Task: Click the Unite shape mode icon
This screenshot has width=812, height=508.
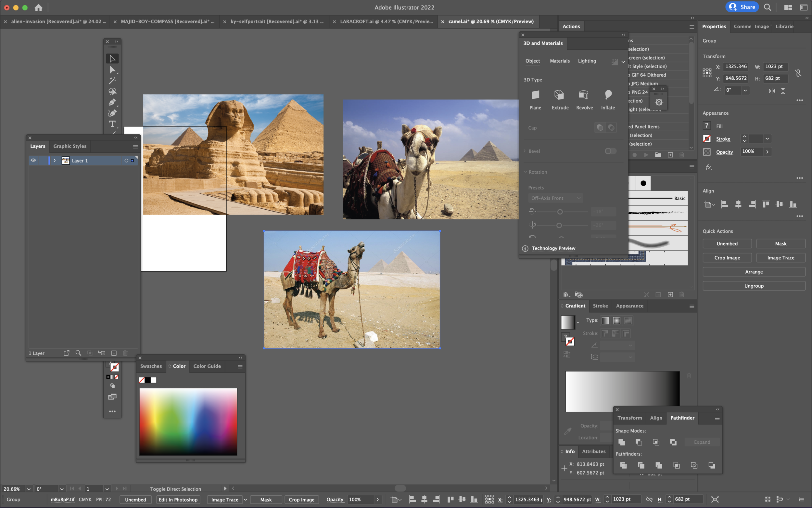Action: pyautogui.click(x=622, y=442)
